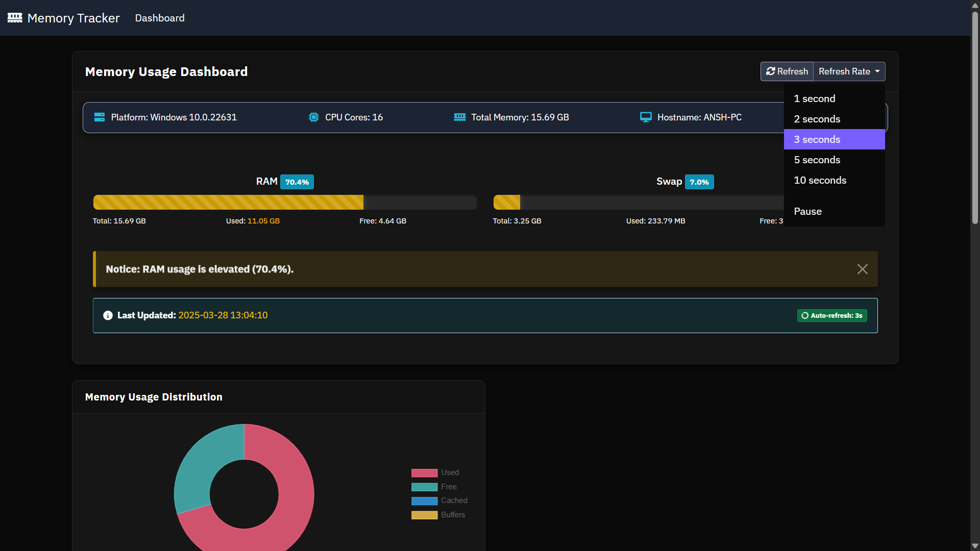Select 10 seconds refresh rate

click(x=834, y=180)
